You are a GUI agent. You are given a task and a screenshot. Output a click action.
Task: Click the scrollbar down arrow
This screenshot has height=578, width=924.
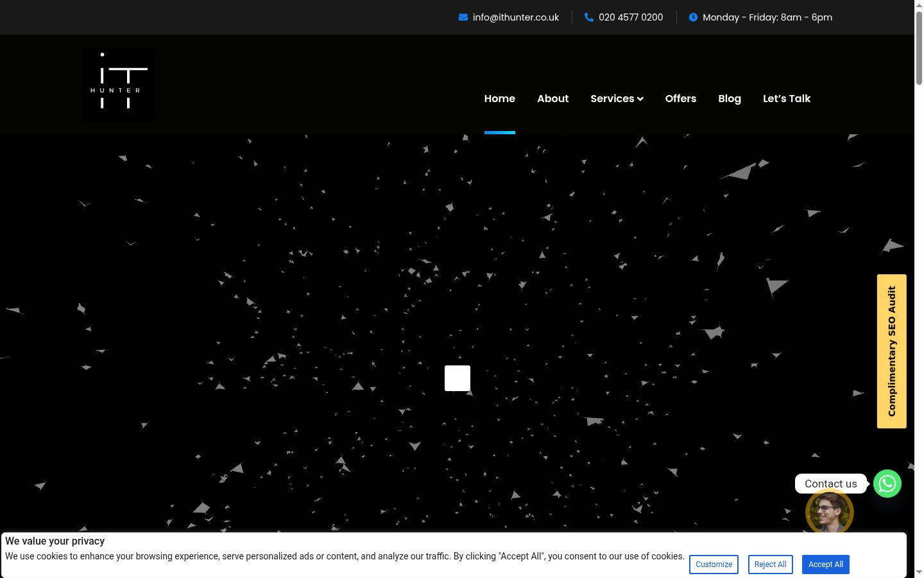[919, 572]
